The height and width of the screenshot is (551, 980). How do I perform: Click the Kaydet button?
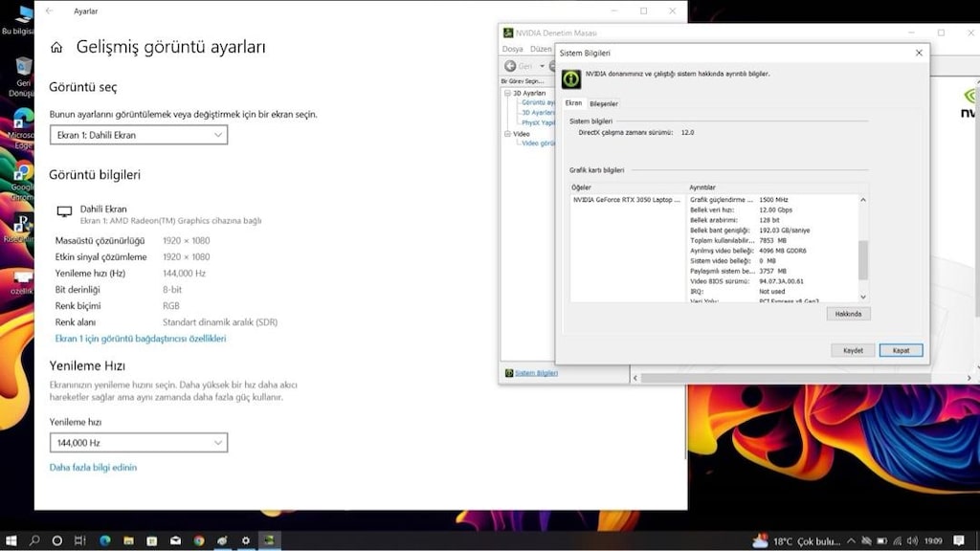[853, 350]
